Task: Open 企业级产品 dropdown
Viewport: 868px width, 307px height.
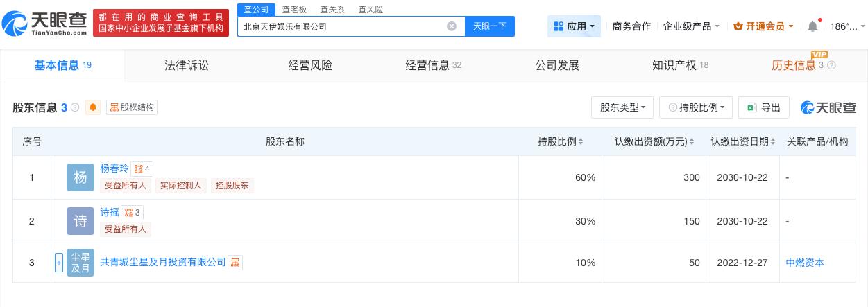Action: [x=692, y=26]
